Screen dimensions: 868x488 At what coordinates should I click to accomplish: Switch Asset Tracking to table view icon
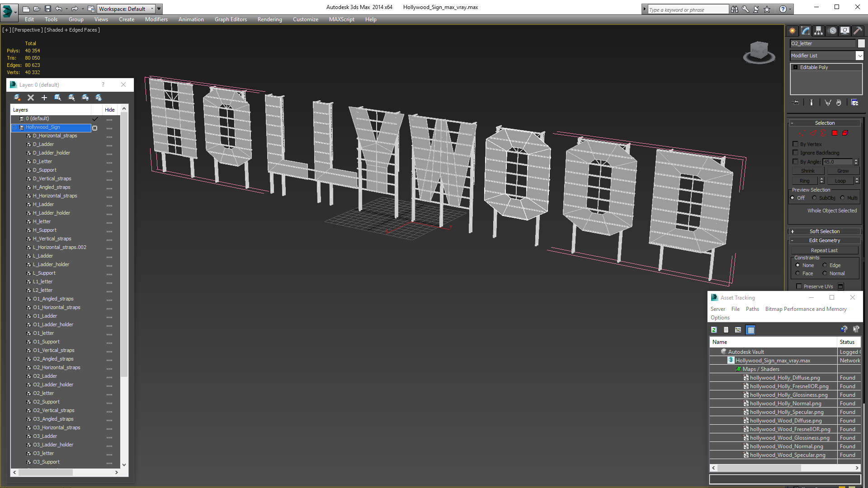[751, 330]
